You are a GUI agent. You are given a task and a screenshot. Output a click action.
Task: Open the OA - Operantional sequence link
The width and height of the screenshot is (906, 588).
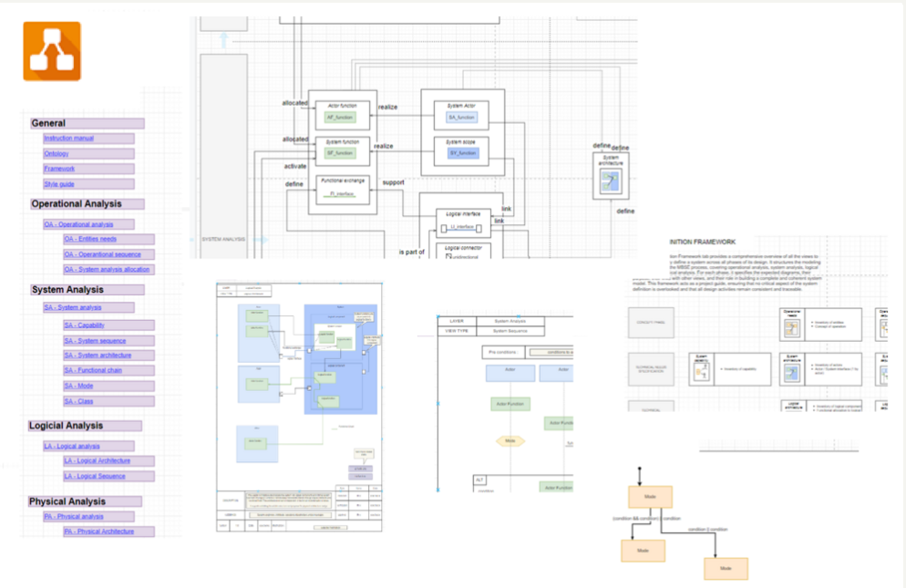102,254
